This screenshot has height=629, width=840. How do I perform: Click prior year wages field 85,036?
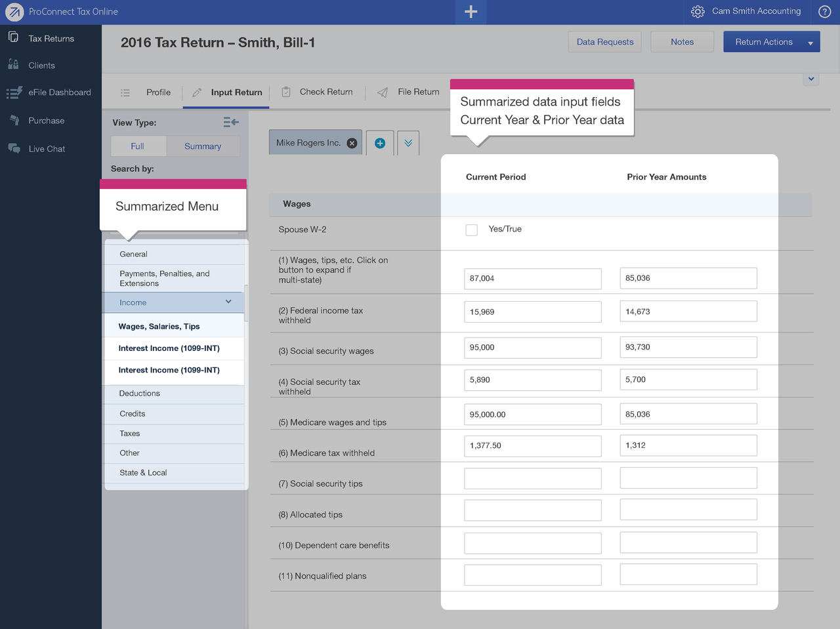[688, 278]
